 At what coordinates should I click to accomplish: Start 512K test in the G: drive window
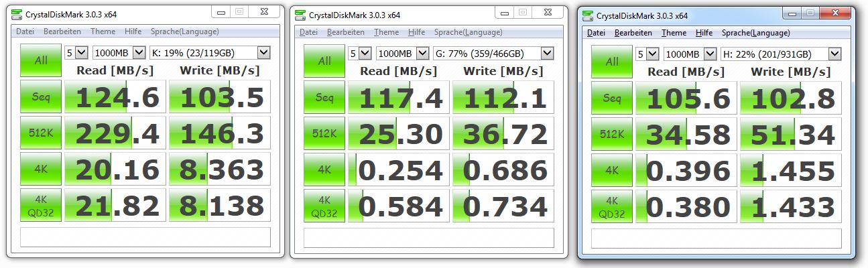[x=324, y=133]
